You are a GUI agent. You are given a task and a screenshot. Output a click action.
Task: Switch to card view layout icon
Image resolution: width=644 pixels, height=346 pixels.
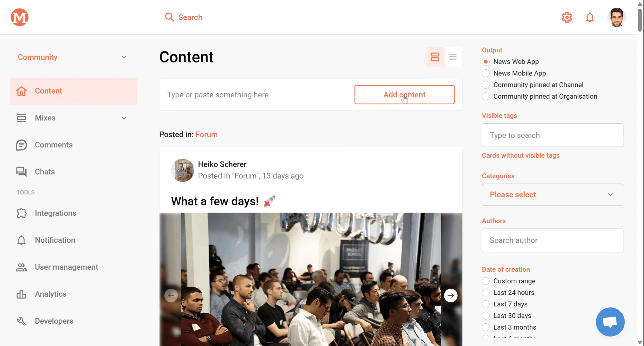[x=435, y=57]
